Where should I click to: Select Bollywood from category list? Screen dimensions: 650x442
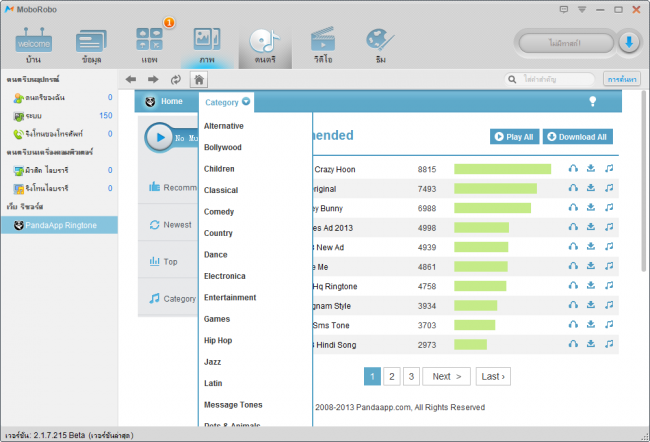click(223, 147)
